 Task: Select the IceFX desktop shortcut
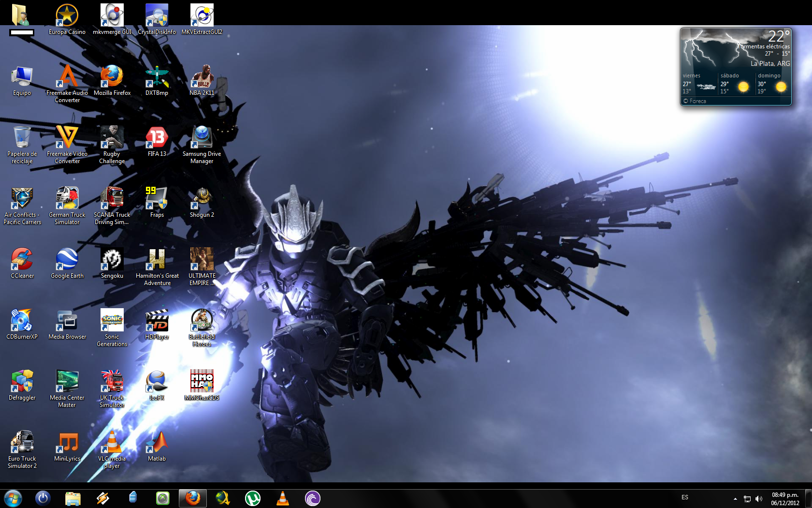click(157, 385)
